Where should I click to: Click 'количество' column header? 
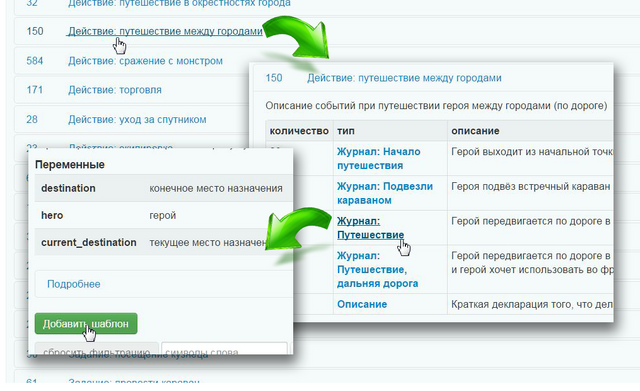299,131
